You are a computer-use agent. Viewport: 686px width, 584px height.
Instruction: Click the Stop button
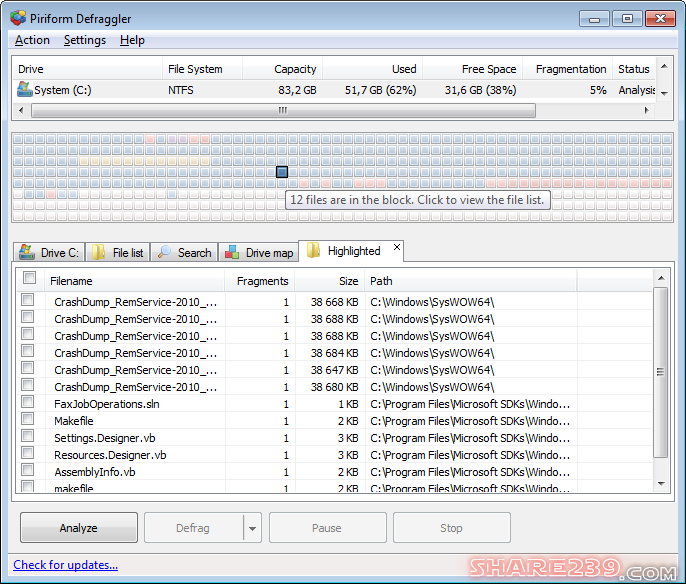click(452, 528)
